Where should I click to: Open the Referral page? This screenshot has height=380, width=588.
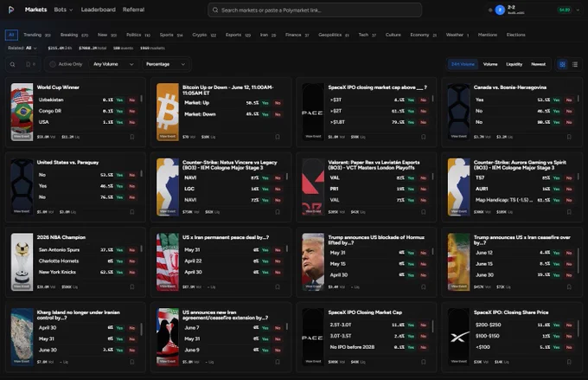[x=133, y=10]
